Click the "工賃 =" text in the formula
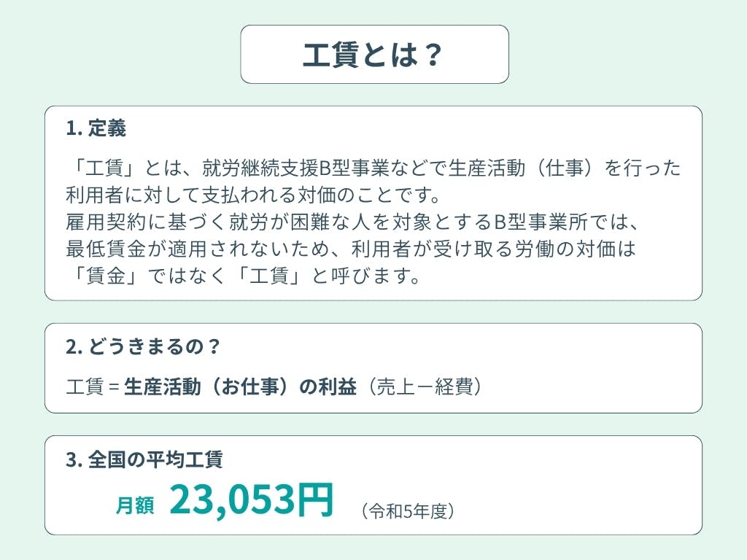 [x=92, y=386]
